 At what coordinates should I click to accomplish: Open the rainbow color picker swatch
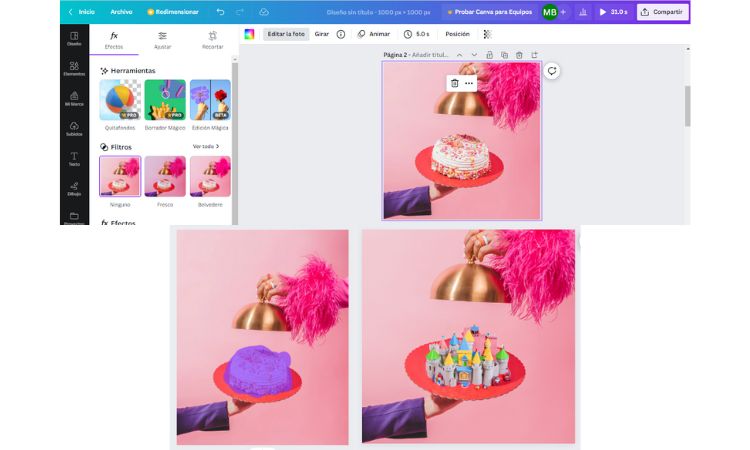[249, 34]
